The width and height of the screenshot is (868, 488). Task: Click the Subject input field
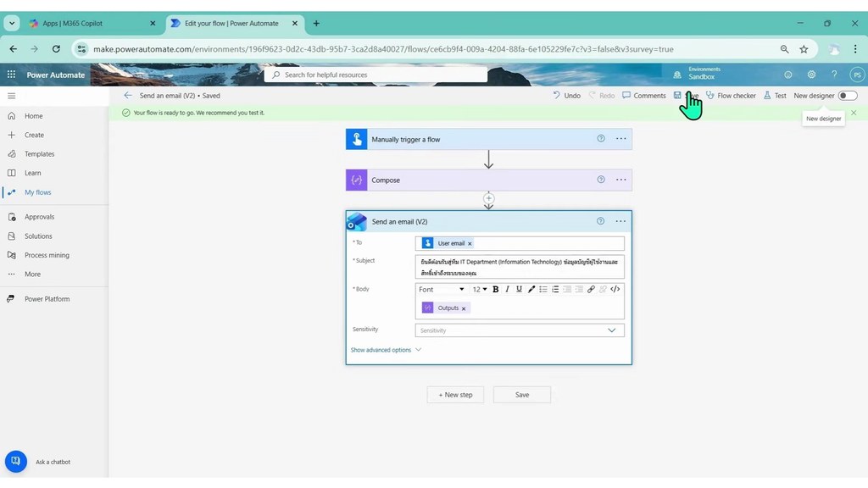pos(520,267)
